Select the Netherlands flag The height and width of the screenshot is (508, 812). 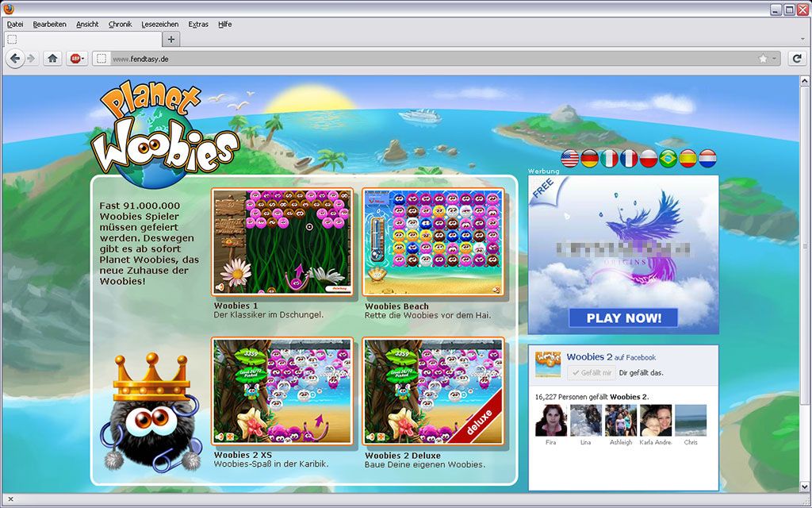pos(707,159)
